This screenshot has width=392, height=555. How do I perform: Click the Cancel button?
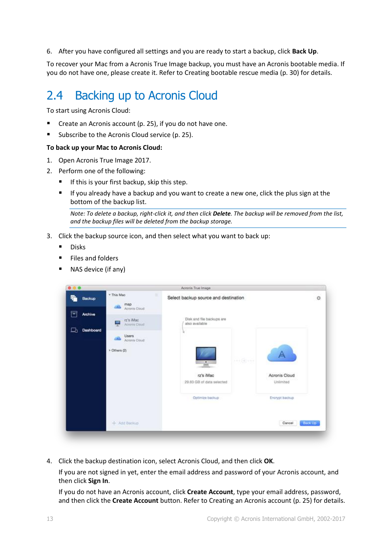288,423
